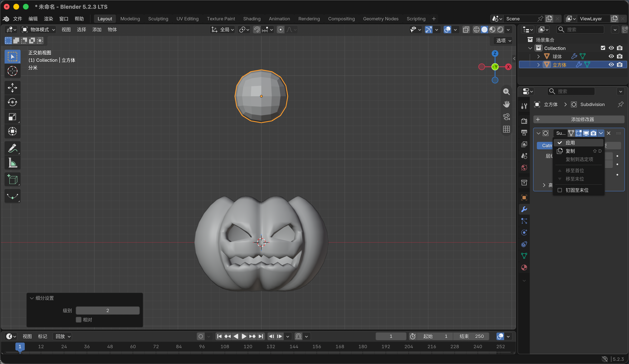Choose 复制 in modifier menu
This screenshot has width=629, height=364.
[579, 151]
